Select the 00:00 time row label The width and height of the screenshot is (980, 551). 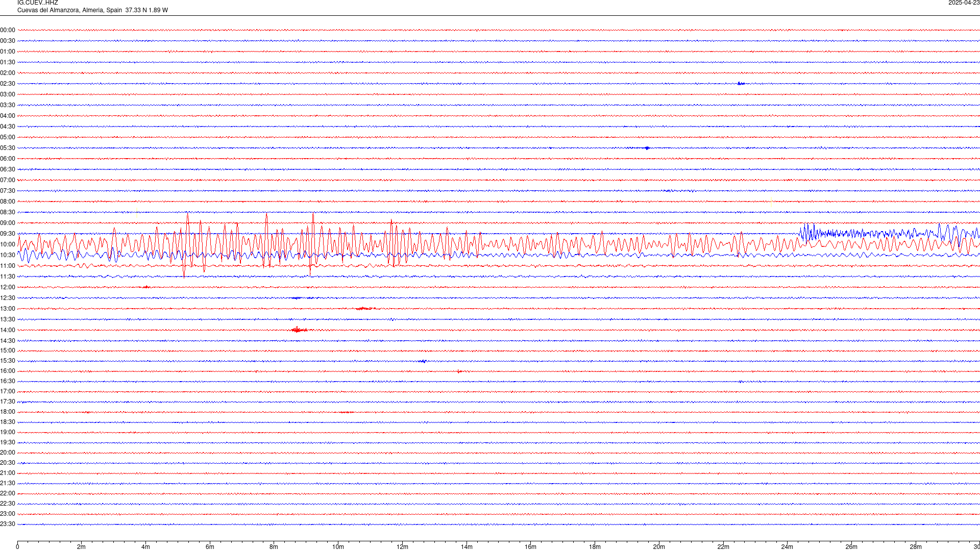click(8, 30)
